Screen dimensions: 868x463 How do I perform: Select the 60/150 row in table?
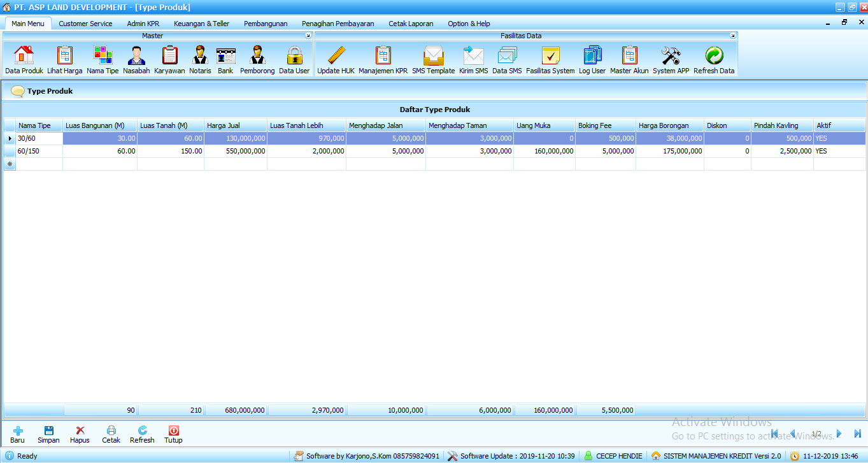38,152
